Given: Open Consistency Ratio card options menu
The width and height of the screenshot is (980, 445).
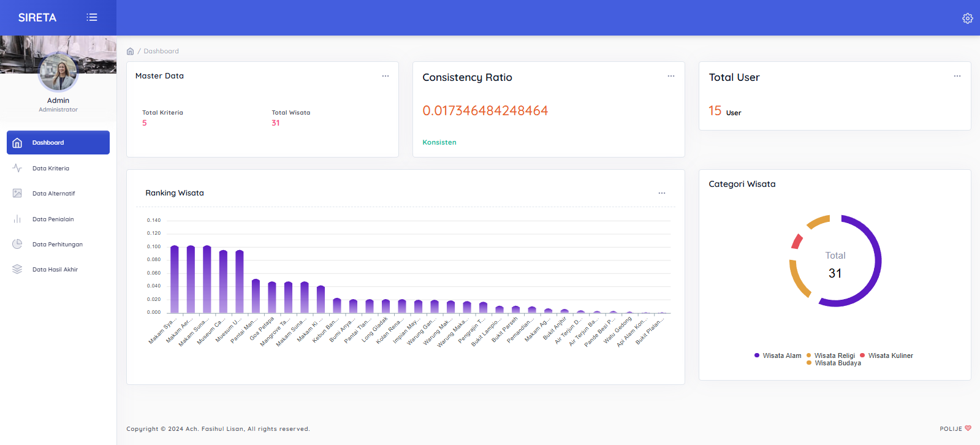Looking at the screenshot, I should click(x=671, y=76).
